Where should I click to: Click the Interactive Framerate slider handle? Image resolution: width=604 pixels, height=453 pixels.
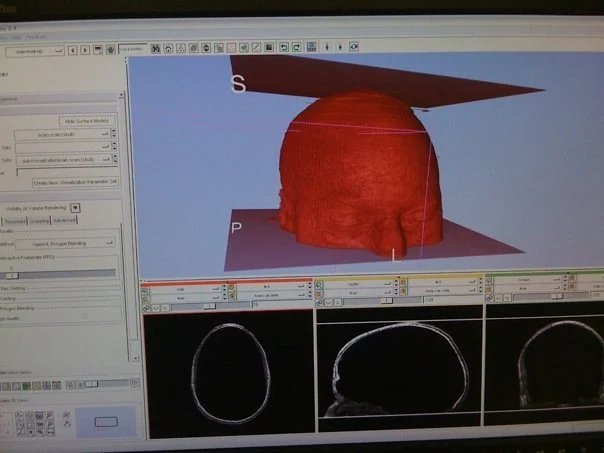click(12, 276)
